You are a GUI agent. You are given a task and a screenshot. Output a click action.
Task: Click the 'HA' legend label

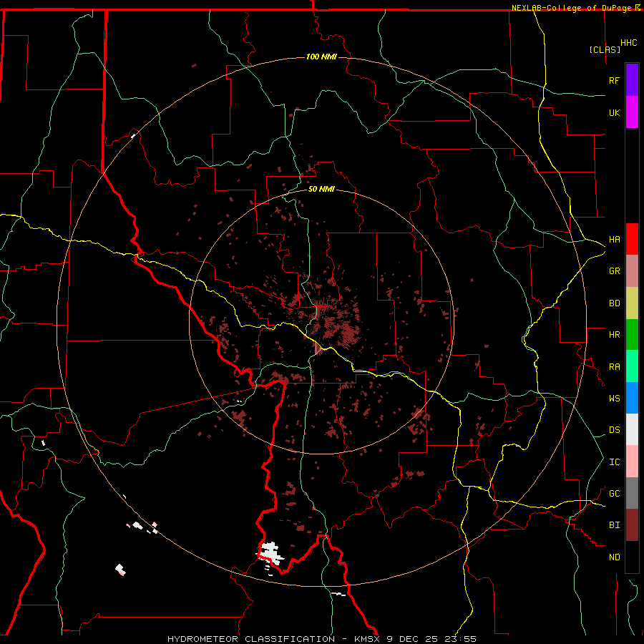pyautogui.click(x=615, y=240)
